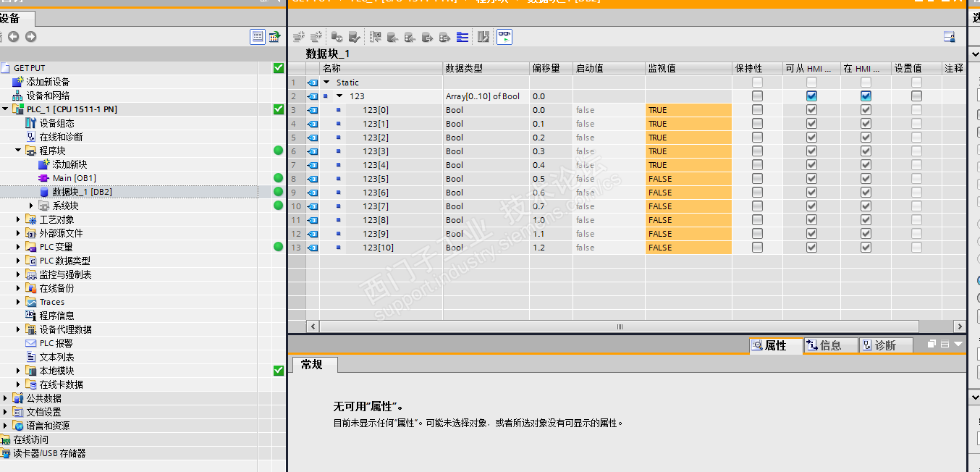Select the TRUE monitor value of 123[0]
This screenshot has width=980, height=472.
coord(688,110)
